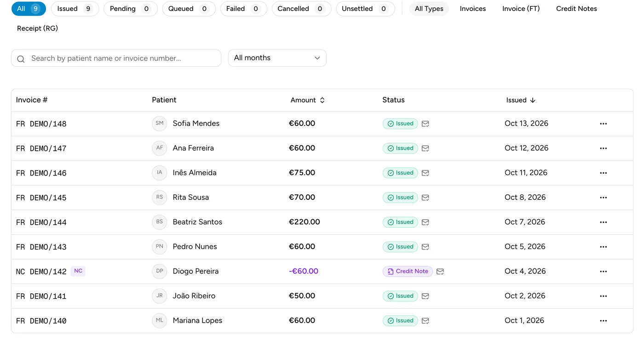Open the more options menu for Pedro Nunes
The image size is (644, 341).
[604, 247]
